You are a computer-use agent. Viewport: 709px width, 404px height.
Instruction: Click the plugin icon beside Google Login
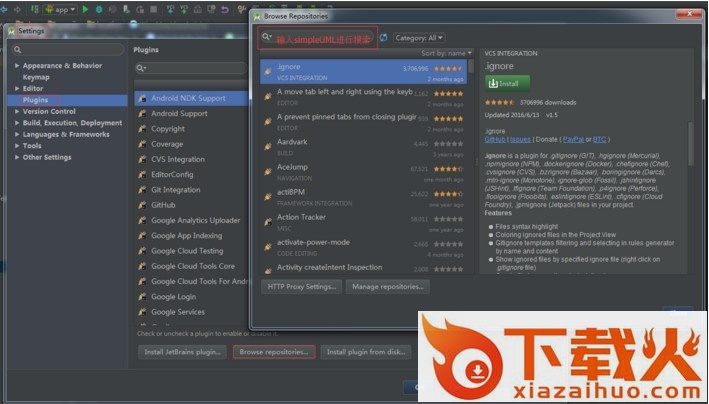[142, 297]
